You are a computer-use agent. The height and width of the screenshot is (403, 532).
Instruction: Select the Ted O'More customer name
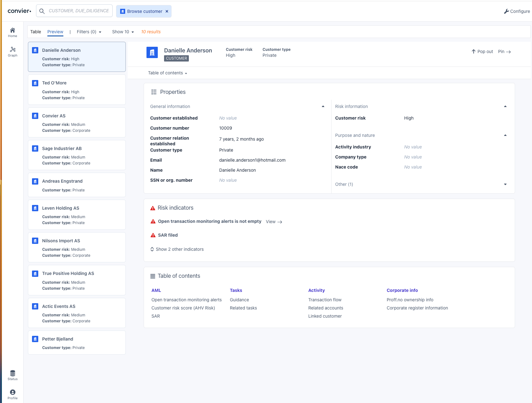[54, 83]
